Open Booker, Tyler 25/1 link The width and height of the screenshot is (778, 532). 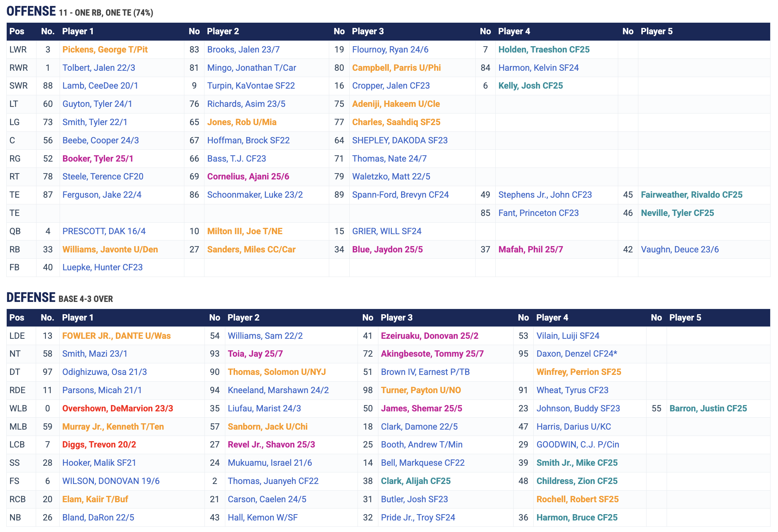click(98, 159)
